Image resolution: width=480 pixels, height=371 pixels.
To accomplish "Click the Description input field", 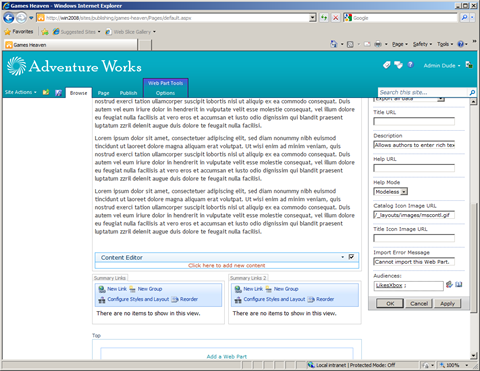I will pos(414,145).
